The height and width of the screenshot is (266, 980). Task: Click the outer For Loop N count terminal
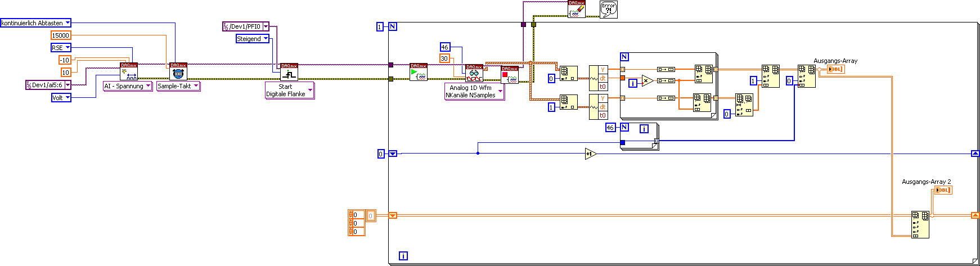[393, 26]
